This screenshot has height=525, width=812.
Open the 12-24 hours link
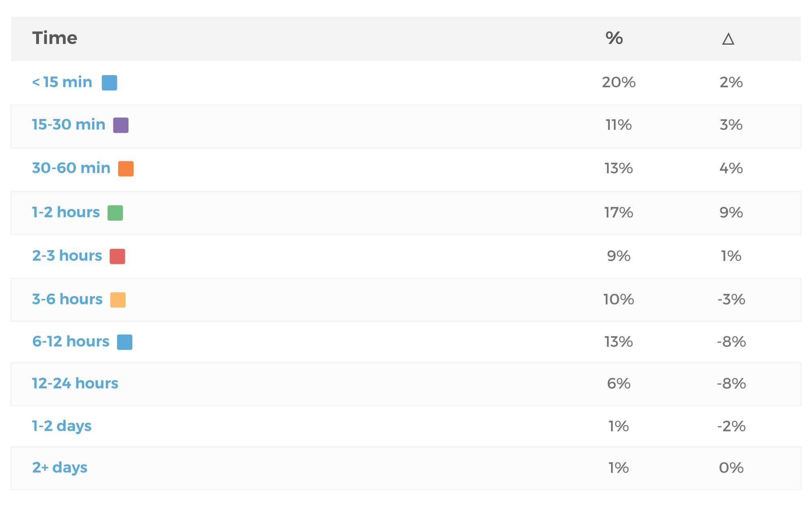tap(75, 383)
